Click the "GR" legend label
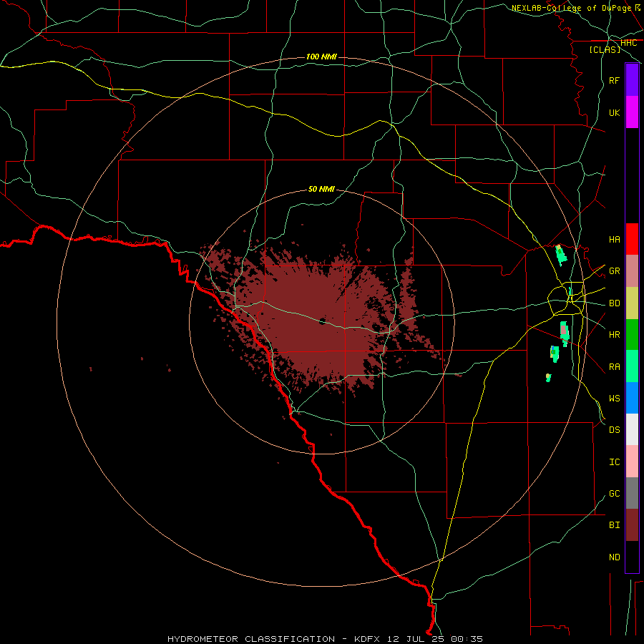Screen dimensions: 644x644 click(x=614, y=271)
